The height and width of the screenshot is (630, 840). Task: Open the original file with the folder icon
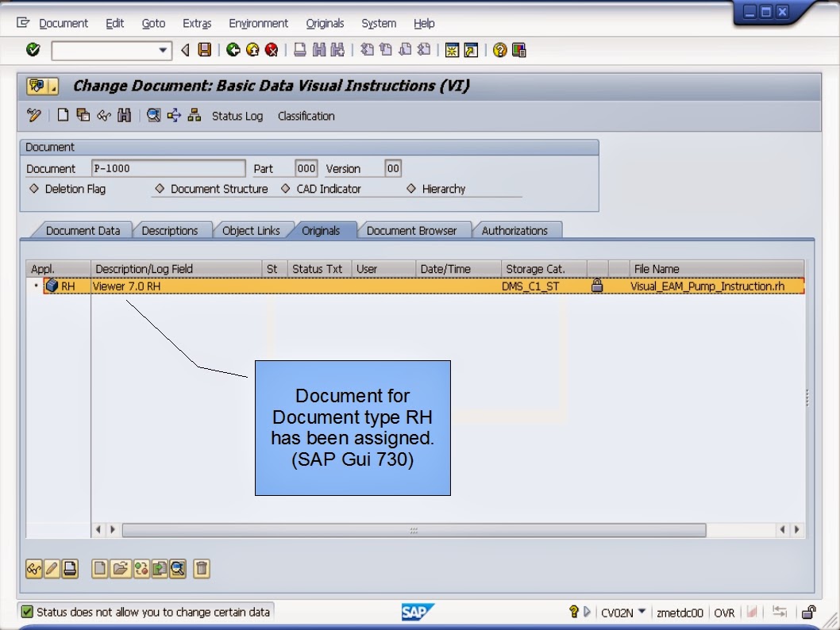click(120, 568)
